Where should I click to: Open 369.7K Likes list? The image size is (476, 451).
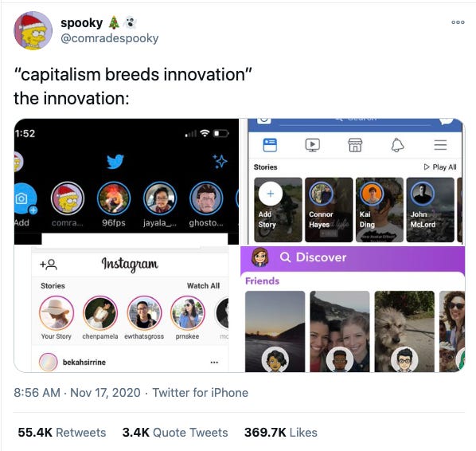(x=281, y=433)
